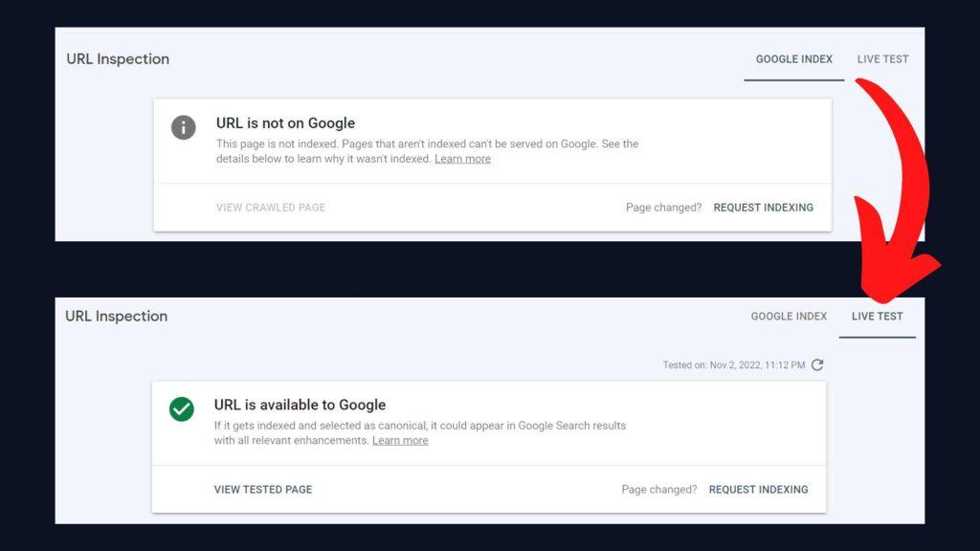Screen dimensions: 980x551
Task: Open the GOOGLE INDEX tab in the top panel
Action: (x=793, y=59)
